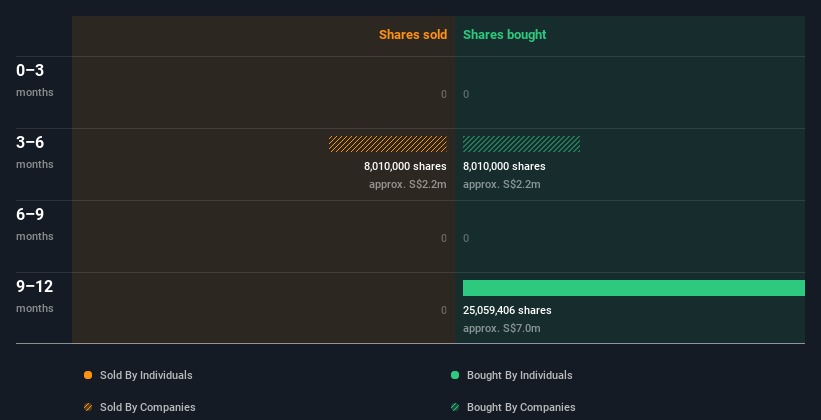
Task: Click approx. S$2.2m under shares bought
Action: (502, 184)
